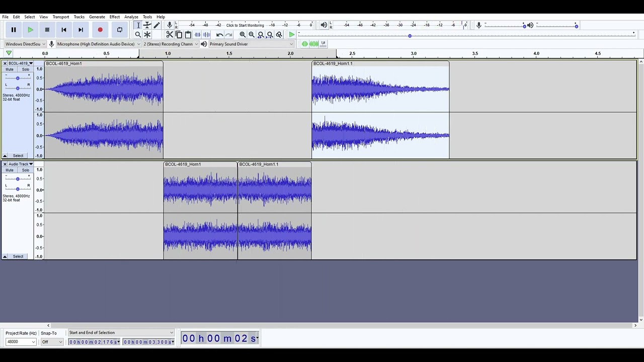Viewport: 644px width, 362px height.
Task: Select the Draw (pencil) tool
Action: pos(156,25)
